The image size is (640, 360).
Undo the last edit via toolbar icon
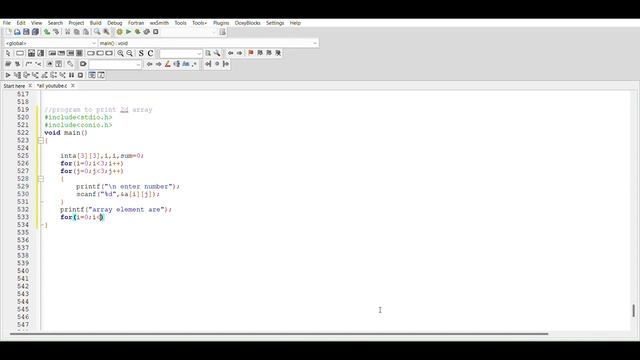[47, 32]
